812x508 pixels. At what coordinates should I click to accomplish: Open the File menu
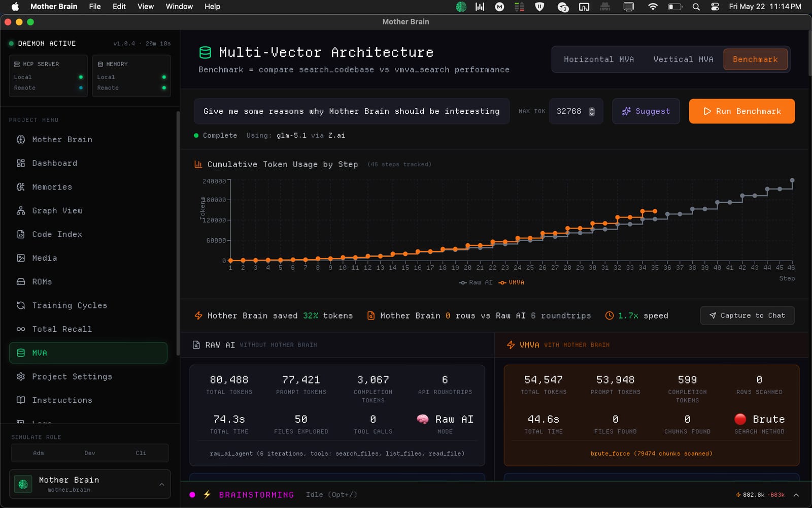pyautogui.click(x=95, y=7)
